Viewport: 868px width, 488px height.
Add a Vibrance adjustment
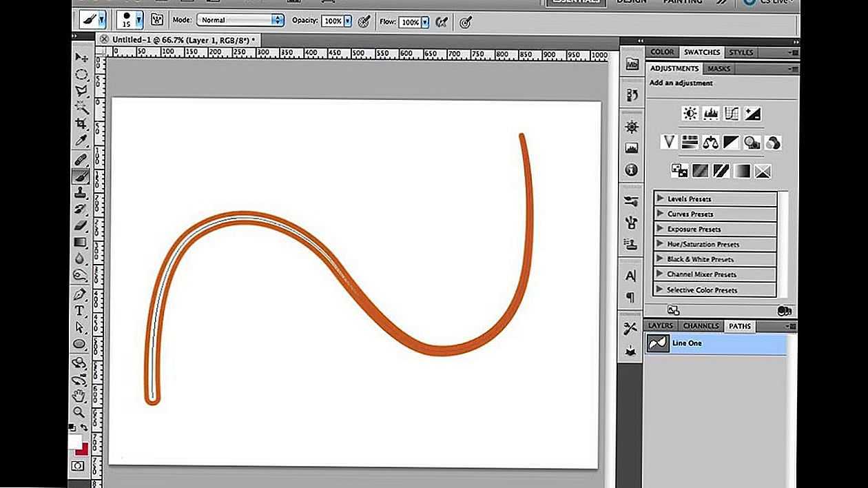pyautogui.click(x=668, y=142)
